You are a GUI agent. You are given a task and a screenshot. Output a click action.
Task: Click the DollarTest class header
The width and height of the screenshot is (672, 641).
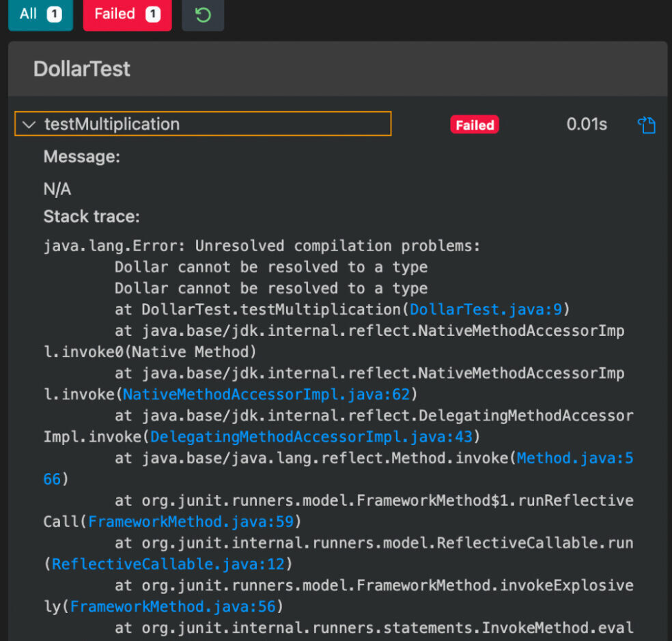coord(338,68)
